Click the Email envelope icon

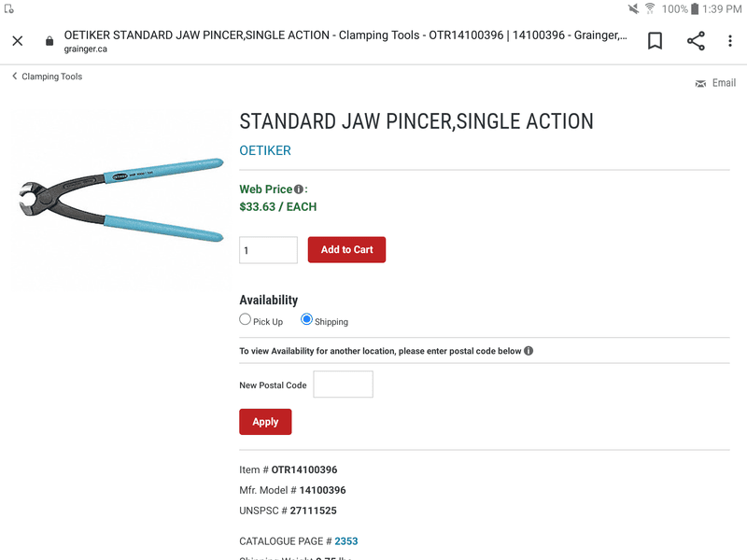[700, 84]
